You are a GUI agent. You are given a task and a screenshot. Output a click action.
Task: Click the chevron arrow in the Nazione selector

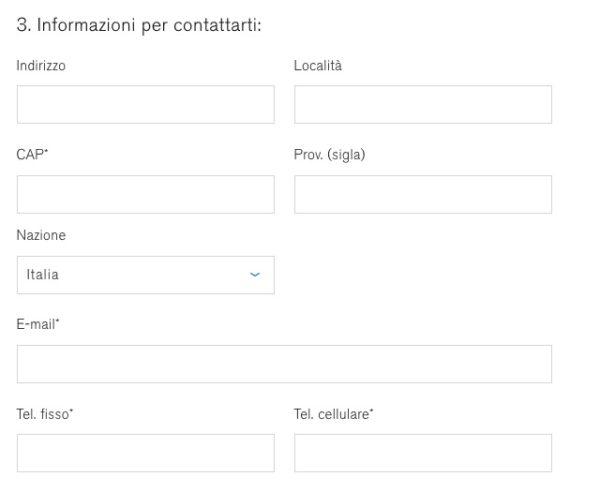pos(255,275)
